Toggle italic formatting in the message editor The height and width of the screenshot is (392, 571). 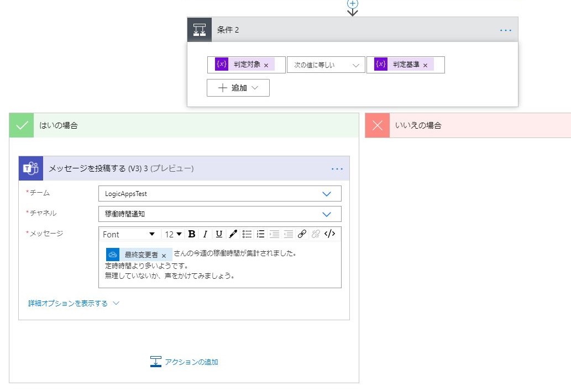click(x=205, y=234)
